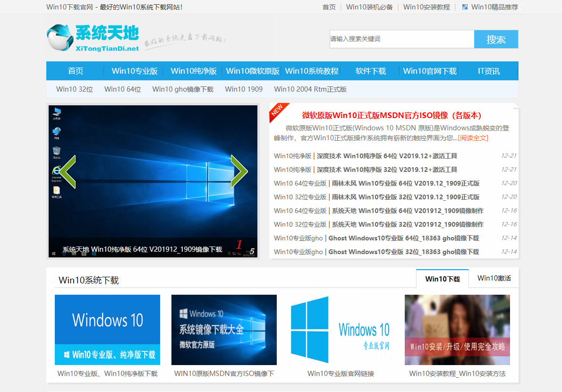Click the Win10精品推荐 top link
562x392 pixels.
pyautogui.click(x=494, y=7)
